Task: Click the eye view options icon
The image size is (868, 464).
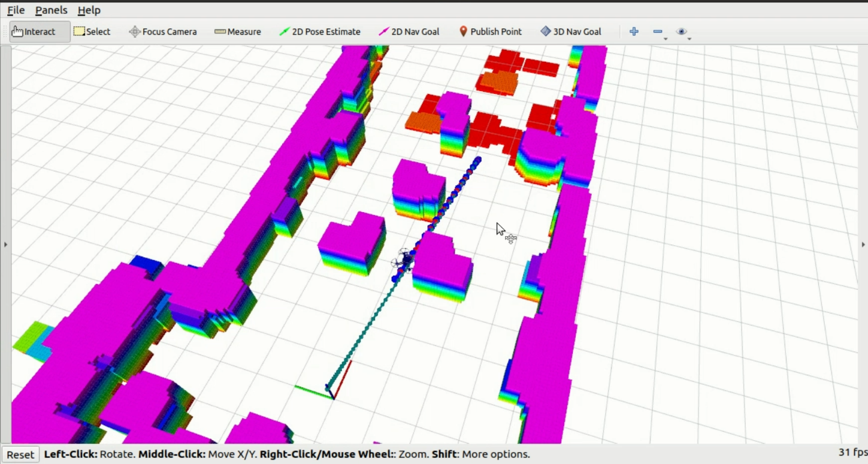Action: pyautogui.click(x=681, y=32)
